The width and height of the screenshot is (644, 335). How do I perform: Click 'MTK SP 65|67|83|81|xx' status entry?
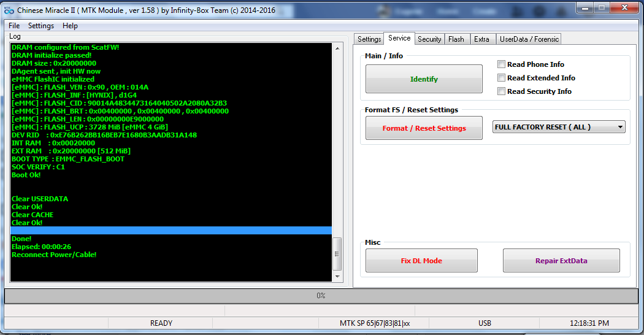[375, 323]
